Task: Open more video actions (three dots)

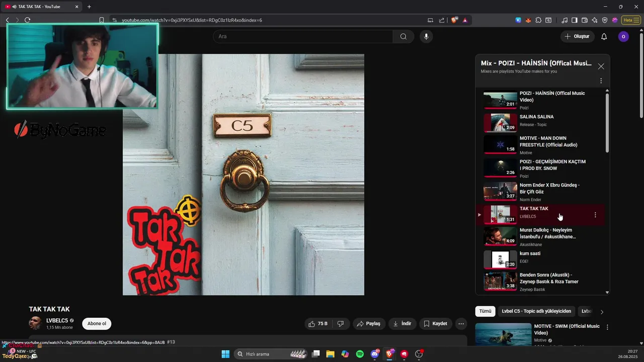Action: [461, 324]
